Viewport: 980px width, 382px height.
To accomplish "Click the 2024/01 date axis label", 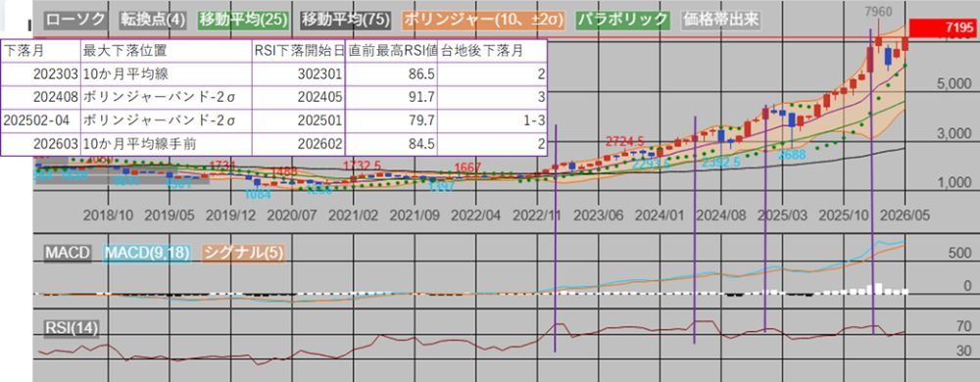I will point(660,215).
